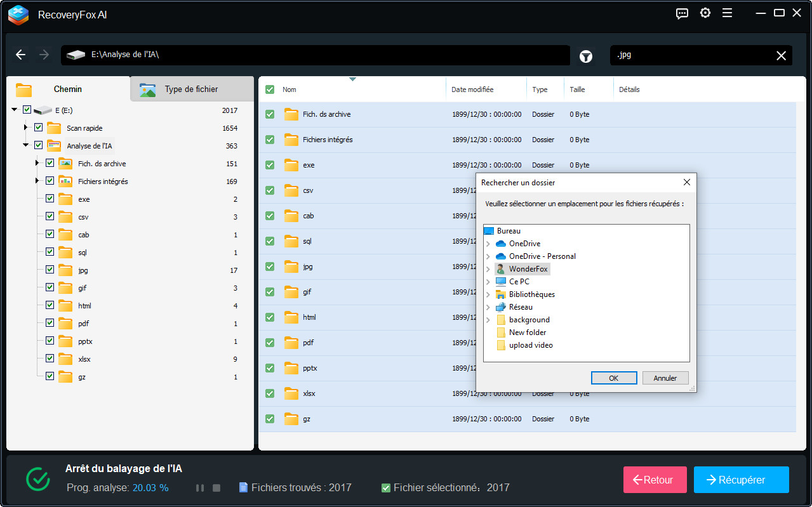Screen dimensions: 812x507
Task: Expand the background folder in dialog
Action: [488, 320]
